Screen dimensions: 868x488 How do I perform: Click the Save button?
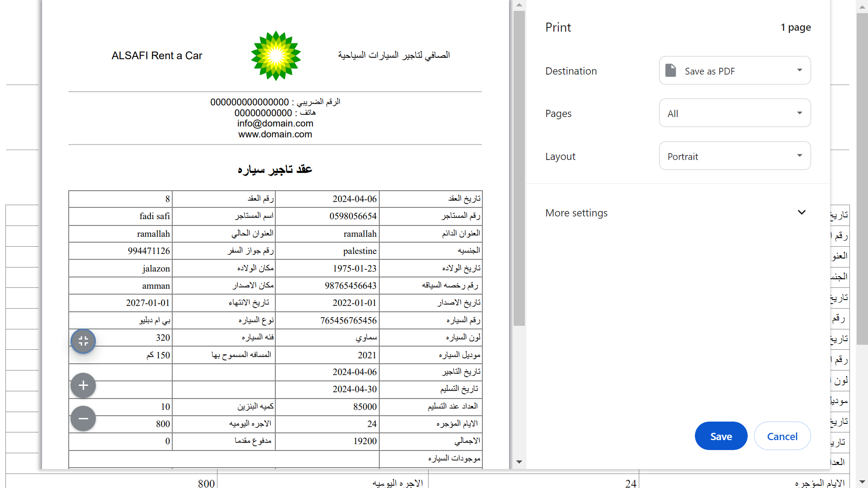point(721,436)
